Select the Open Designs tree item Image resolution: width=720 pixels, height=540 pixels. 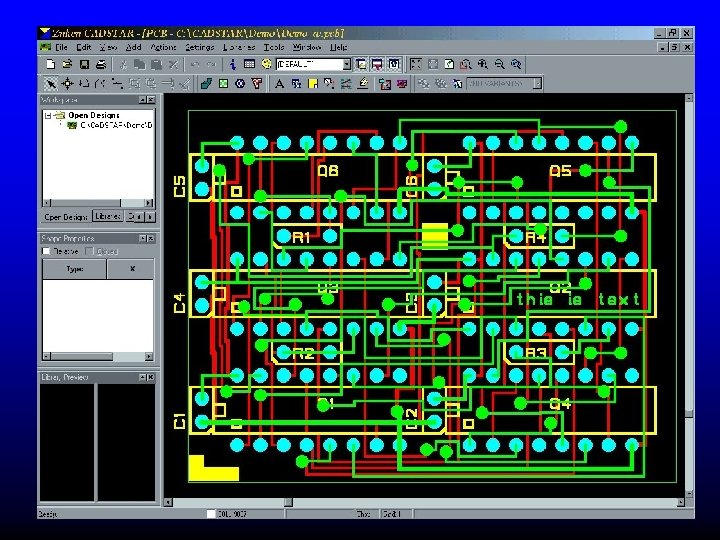(x=94, y=115)
